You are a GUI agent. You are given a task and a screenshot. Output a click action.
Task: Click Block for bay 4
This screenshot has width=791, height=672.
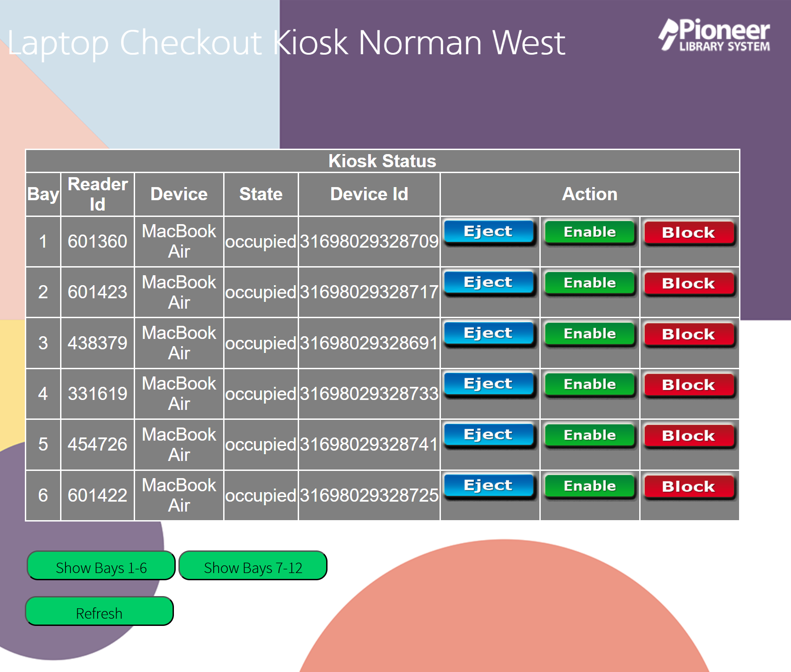pyautogui.click(x=688, y=385)
